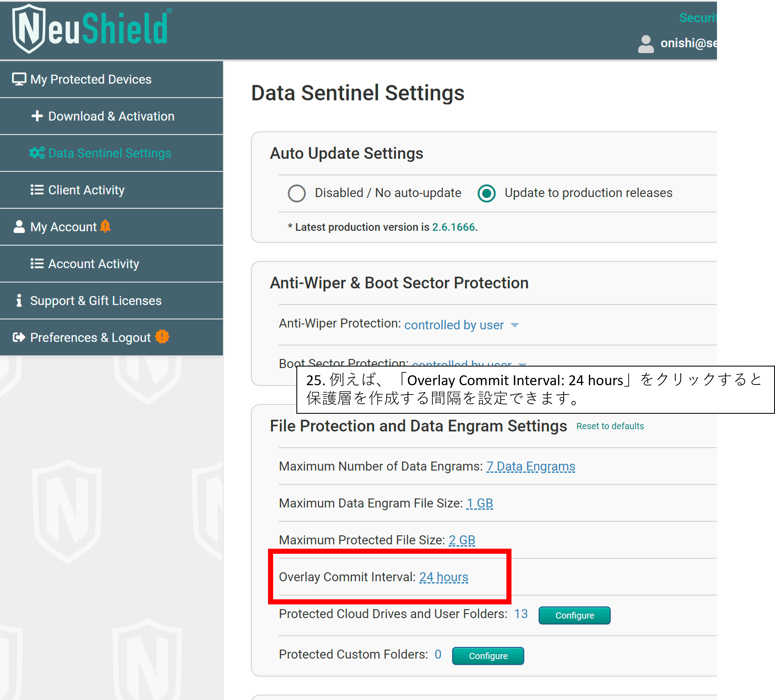Click the list icon beside Client Activity
The image size is (775, 700).
coord(37,190)
